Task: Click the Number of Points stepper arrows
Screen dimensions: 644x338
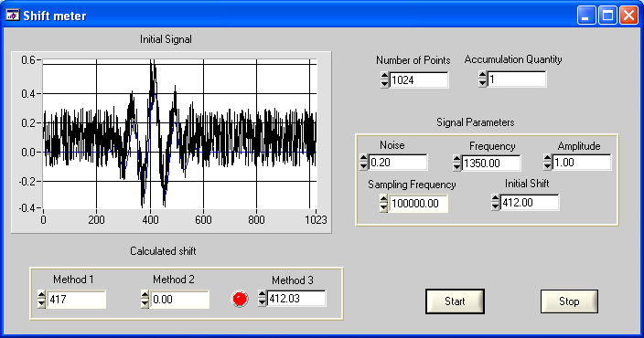Action: tap(384, 79)
